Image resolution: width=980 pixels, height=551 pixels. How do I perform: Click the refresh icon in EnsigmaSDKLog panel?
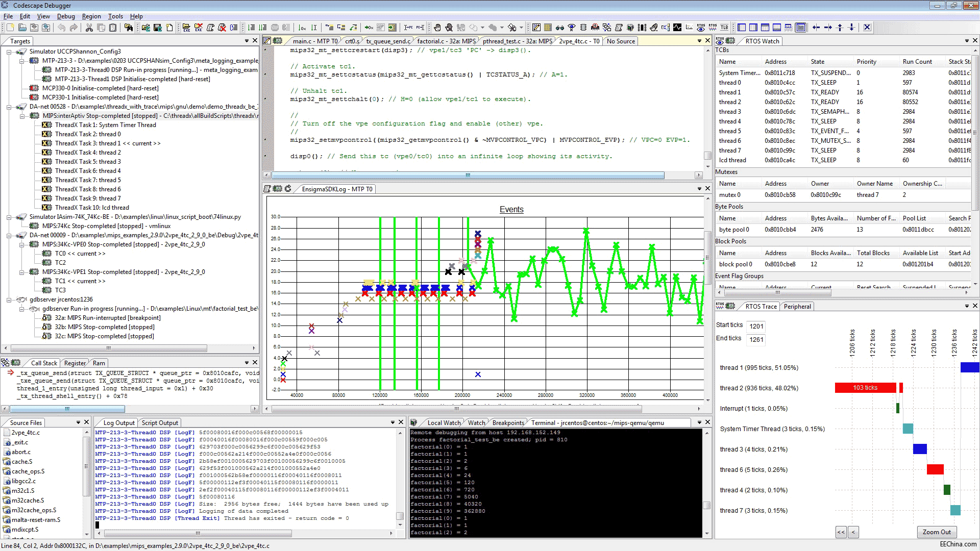[x=289, y=189]
